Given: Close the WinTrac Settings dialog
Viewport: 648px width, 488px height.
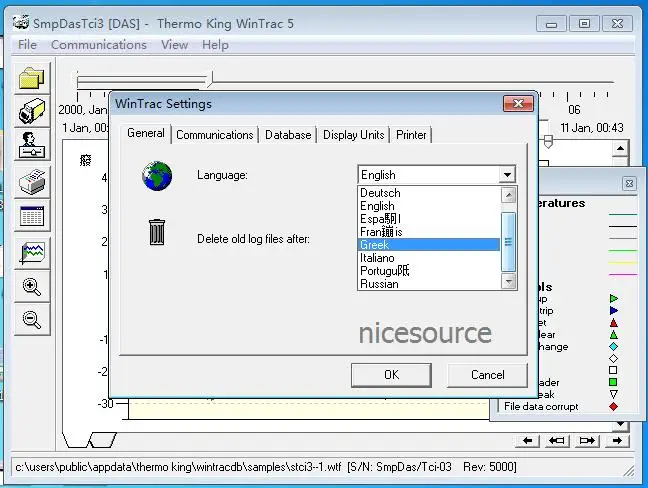Looking at the screenshot, I should coord(518,103).
